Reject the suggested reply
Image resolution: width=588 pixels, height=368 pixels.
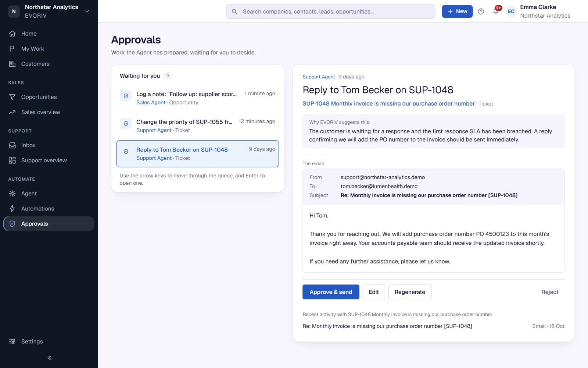tap(549, 292)
